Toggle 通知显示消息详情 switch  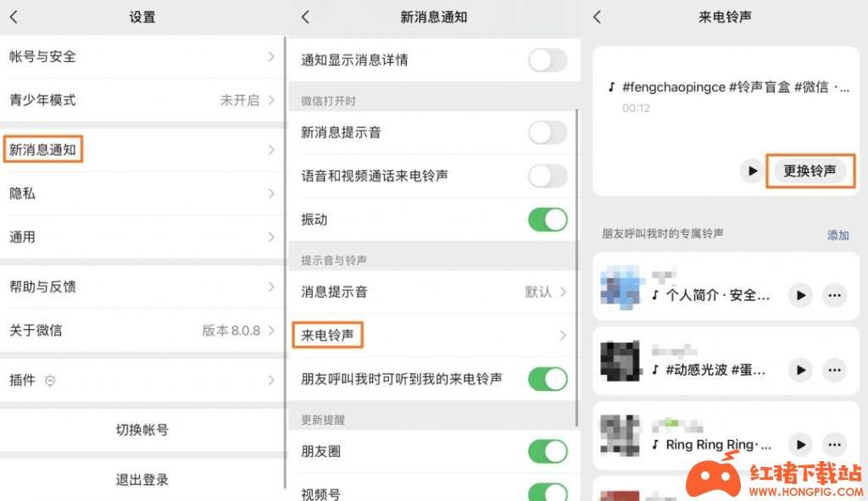click(548, 60)
